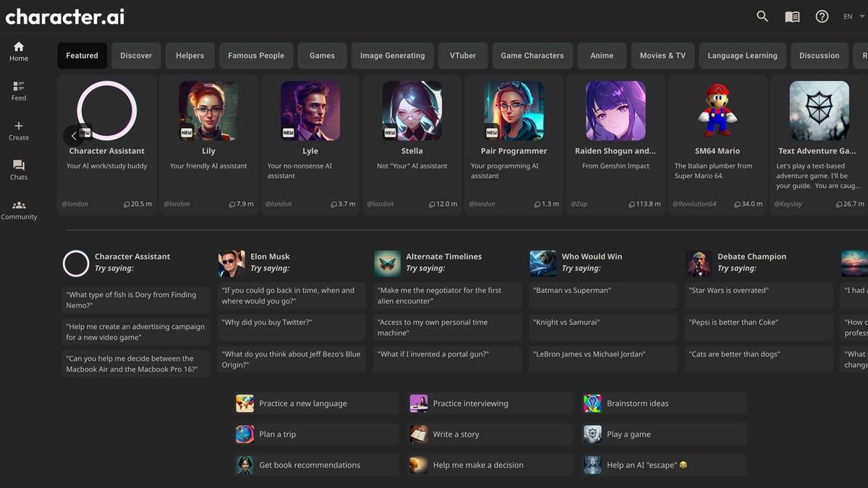Image resolution: width=868 pixels, height=488 pixels.
Task: Open the EN language dropdown
Action: (x=847, y=16)
